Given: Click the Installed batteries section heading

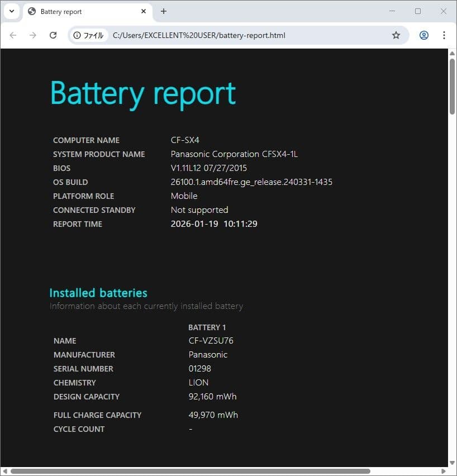Looking at the screenshot, I should point(98,292).
